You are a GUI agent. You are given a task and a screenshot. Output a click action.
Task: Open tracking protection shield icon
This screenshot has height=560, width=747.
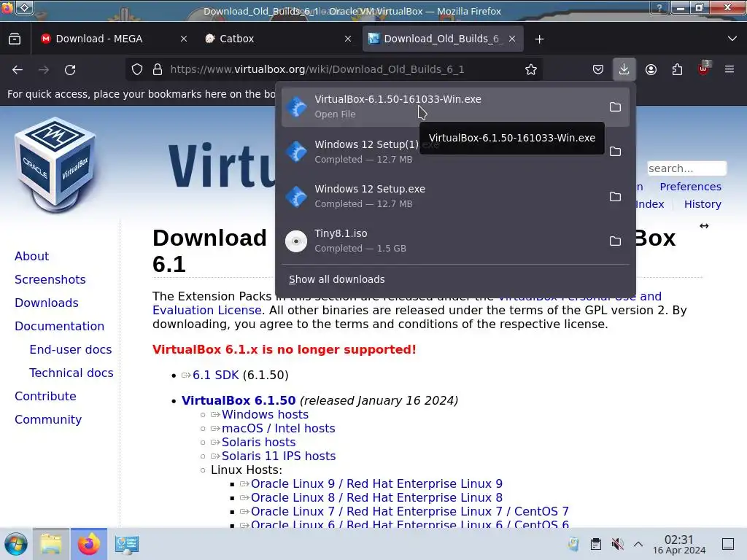point(137,69)
